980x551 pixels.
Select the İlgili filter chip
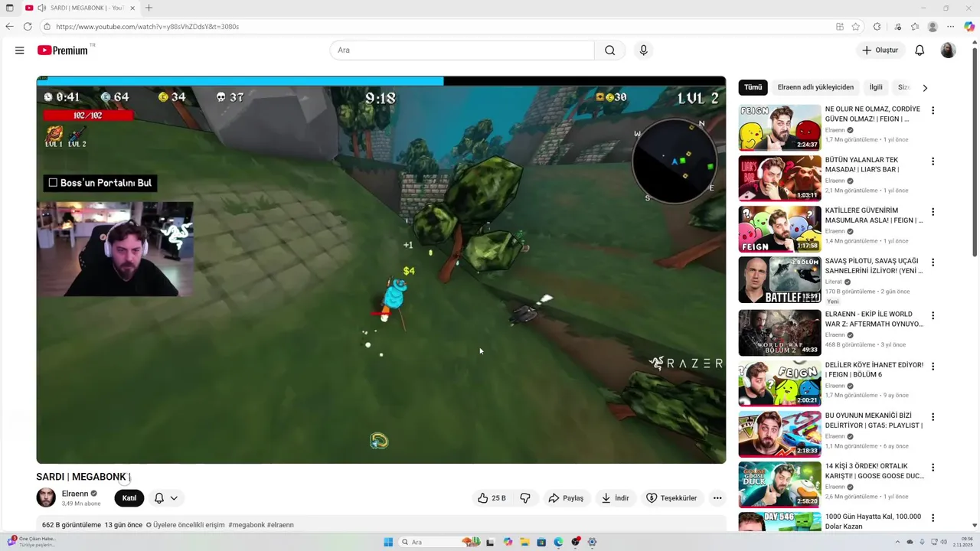point(876,87)
